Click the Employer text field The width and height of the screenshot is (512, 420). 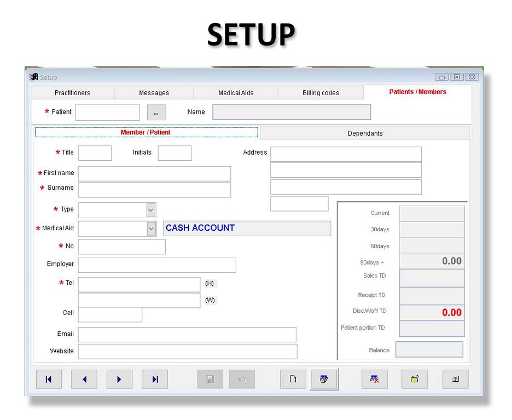pyautogui.click(x=157, y=265)
